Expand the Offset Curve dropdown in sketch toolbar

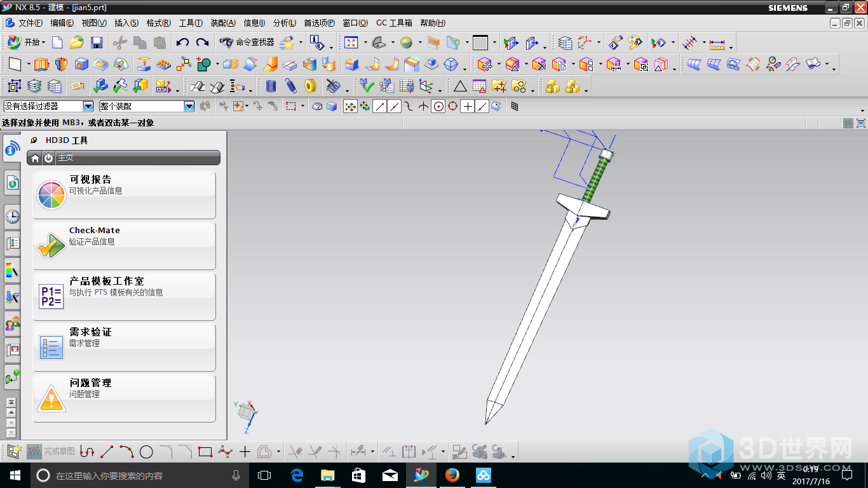click(x=279, y=452)
